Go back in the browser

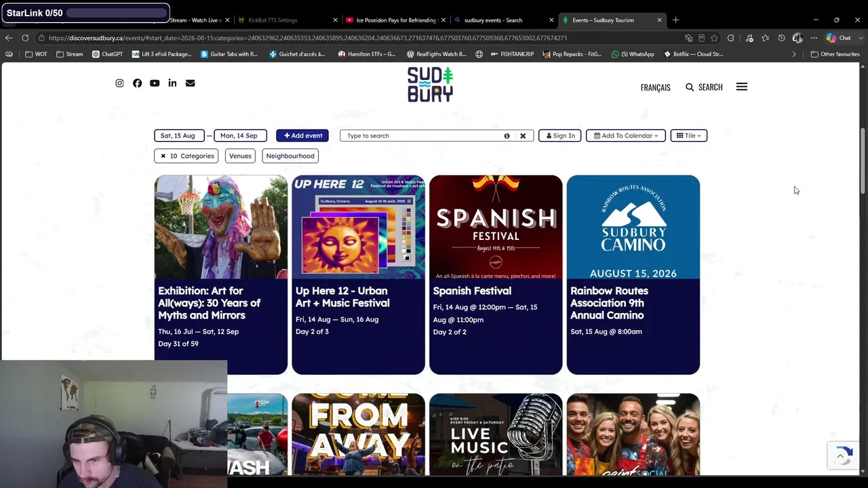click(x=9, y=38)
